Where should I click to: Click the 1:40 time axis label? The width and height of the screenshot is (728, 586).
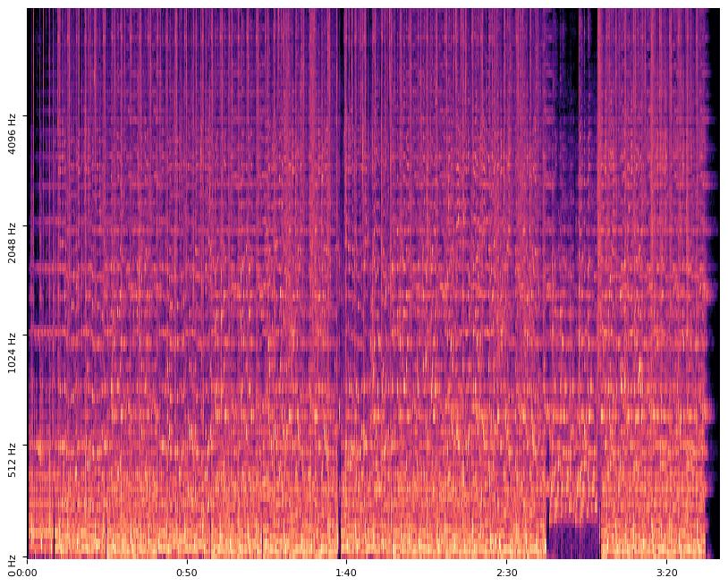(x=346, y=573)
